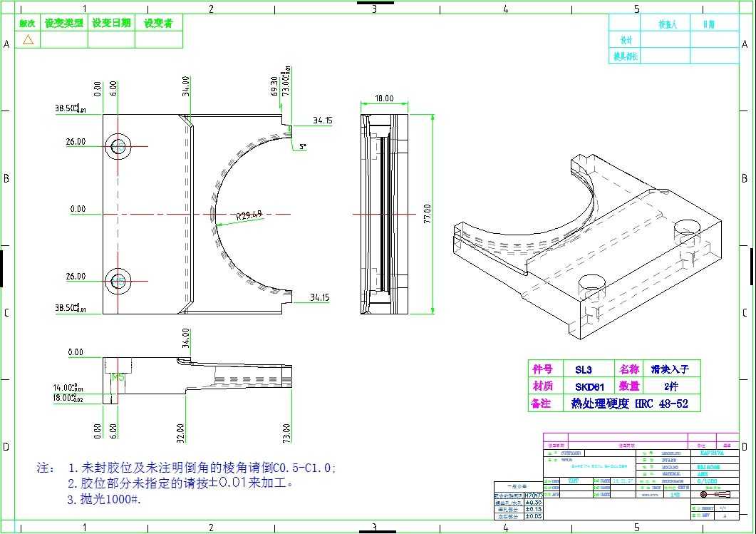Screen dimensions: 756x534
Task: Click the counterbore hole symbol in top view
Action: click(x=118, y=282)
